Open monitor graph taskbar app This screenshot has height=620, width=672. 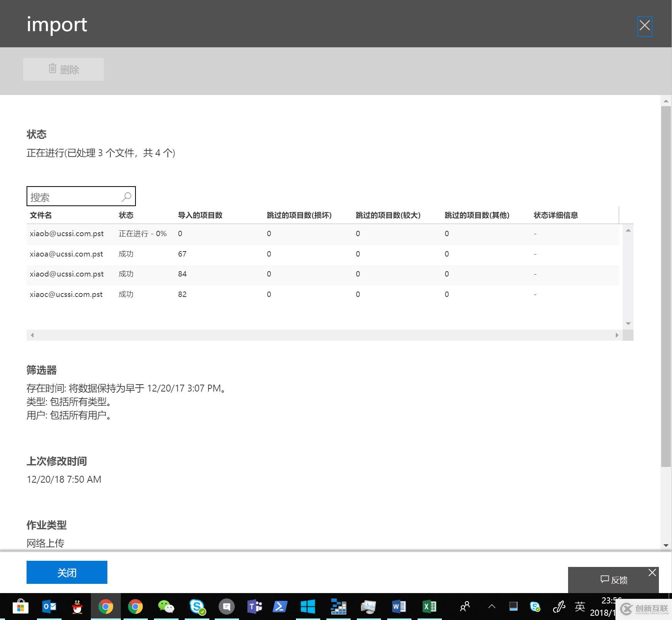pos(368,607)
